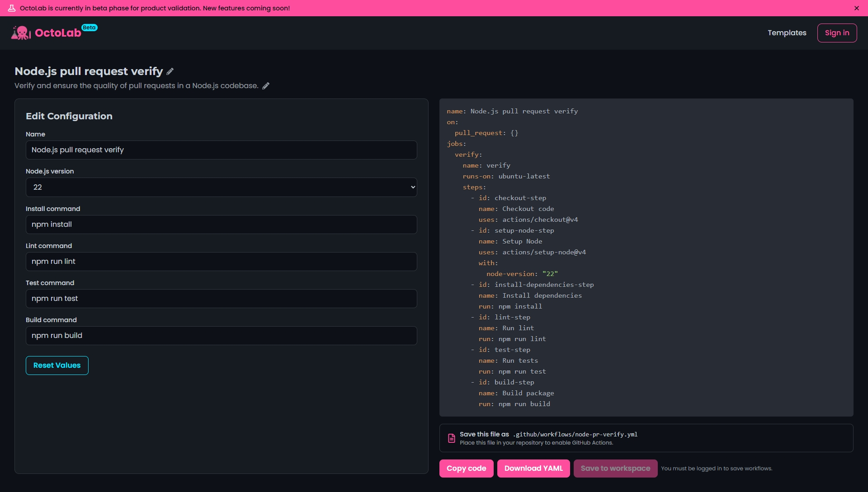This screenshot has height=492, width=868.
Task: Click the OctoLab octopus logo icon
Action: click(x=21, y=33)
